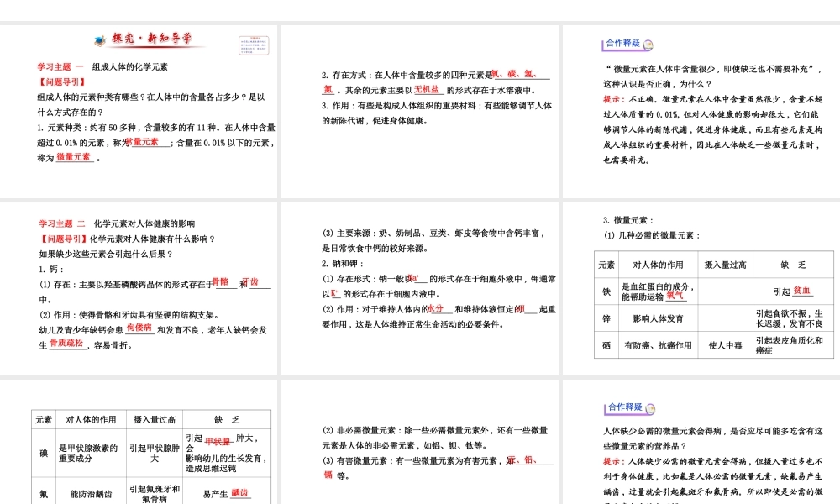The width and height of the screenshot is (840, 504).
Task: Click the 碘 cell in the lower table
Action: click(44, 453)
